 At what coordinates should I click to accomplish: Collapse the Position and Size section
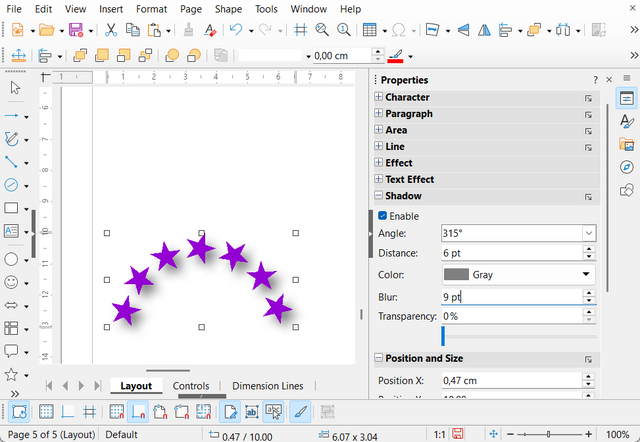coord(379,358)
